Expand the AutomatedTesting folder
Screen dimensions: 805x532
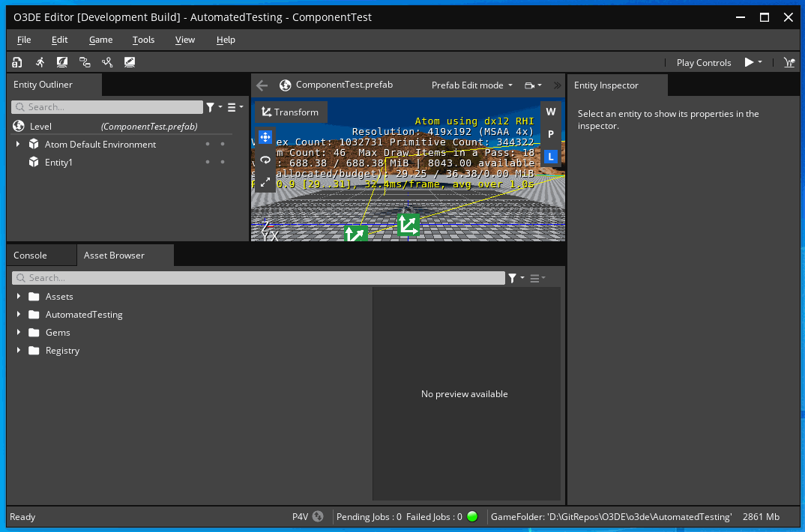pyautogui.click(x=19, y=315)
